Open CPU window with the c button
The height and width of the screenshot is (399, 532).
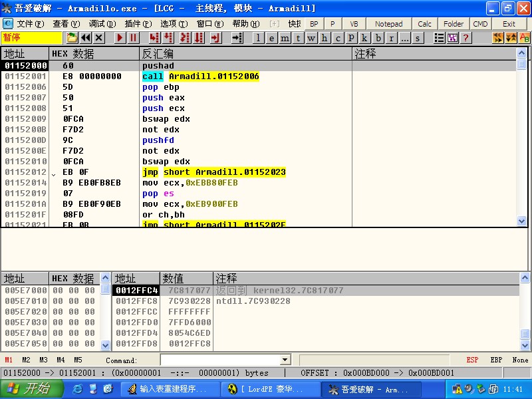pyautogui.click(x=338, y=38)
